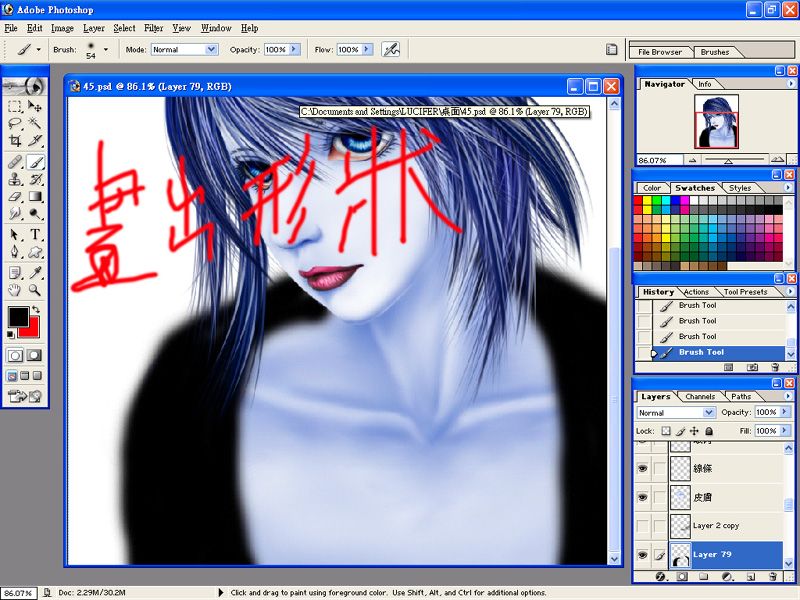Toggle the Brushes palette icon in options bar
The width and height of the screenshot is (800, 600).
(611, 49)
